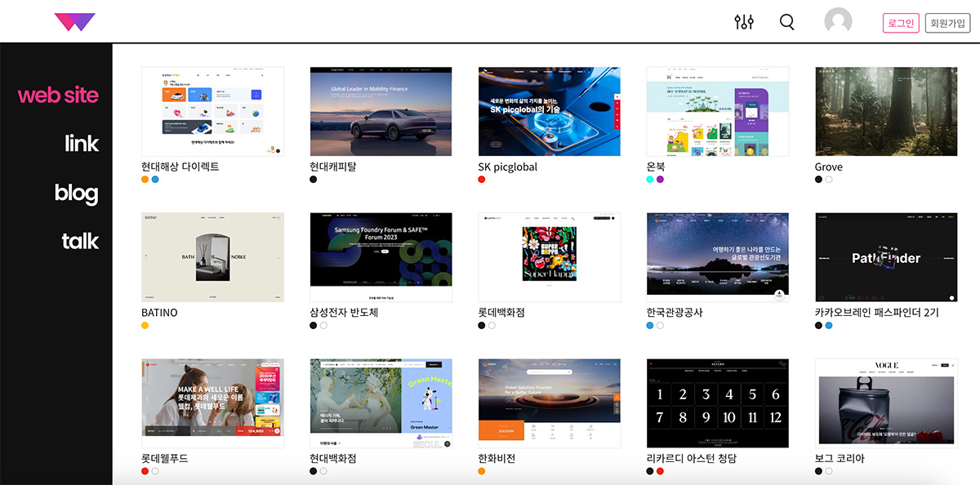
Task: View the BATINO project thumbnail
Action: 212,256
